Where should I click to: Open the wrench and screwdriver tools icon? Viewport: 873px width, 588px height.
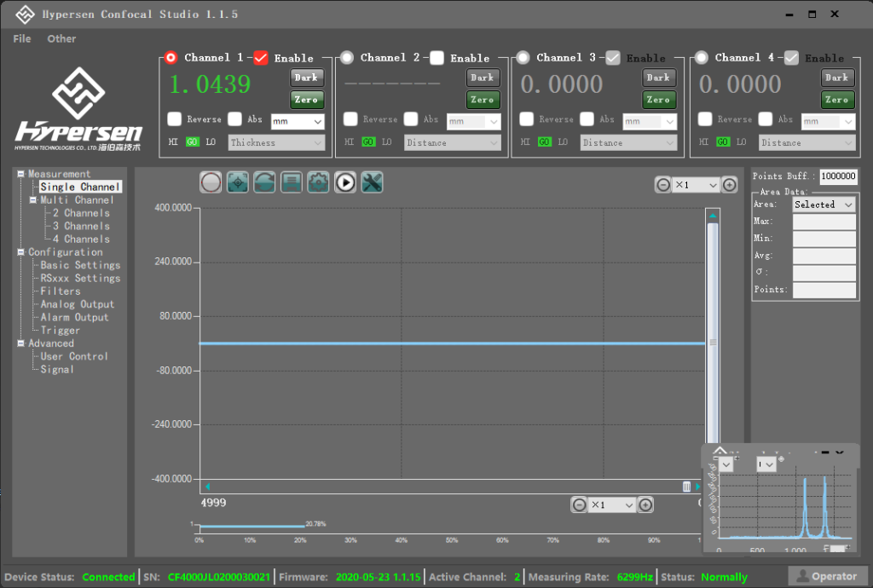372,182
